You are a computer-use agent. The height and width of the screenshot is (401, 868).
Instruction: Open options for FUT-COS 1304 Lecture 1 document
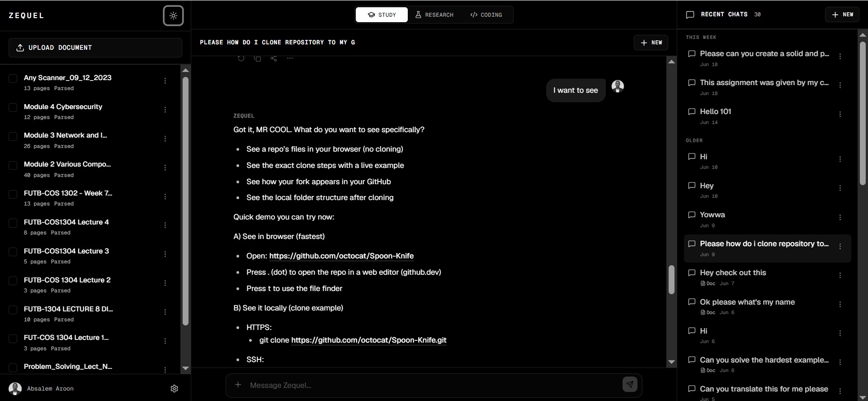pyautogui.click(x=165, y=341)
